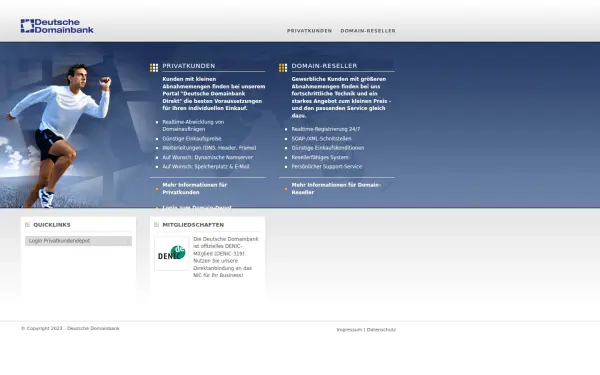Image resolution: width=600 pixels, height=375 pixels.
Task: Click 'Persönlicher Support-Service' list item
Action: [x=326, y=166]
